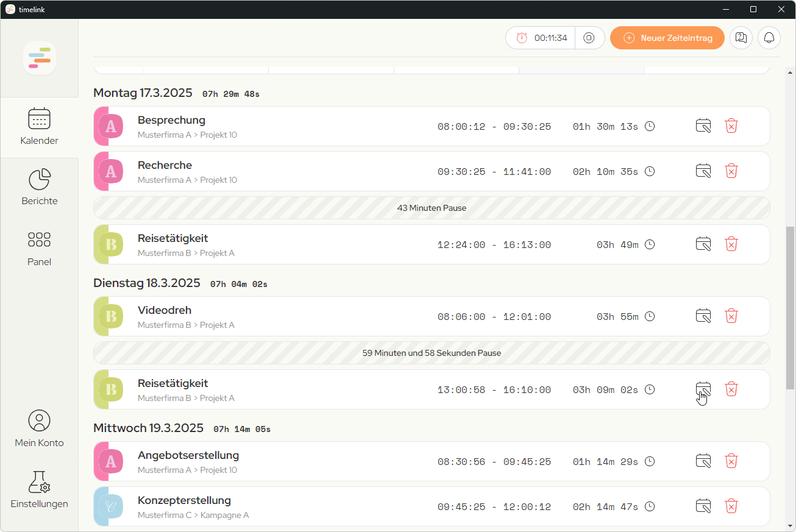Stop the running timer
The width and height of the screenshot is (796, 532).
[x=589, y=38]
